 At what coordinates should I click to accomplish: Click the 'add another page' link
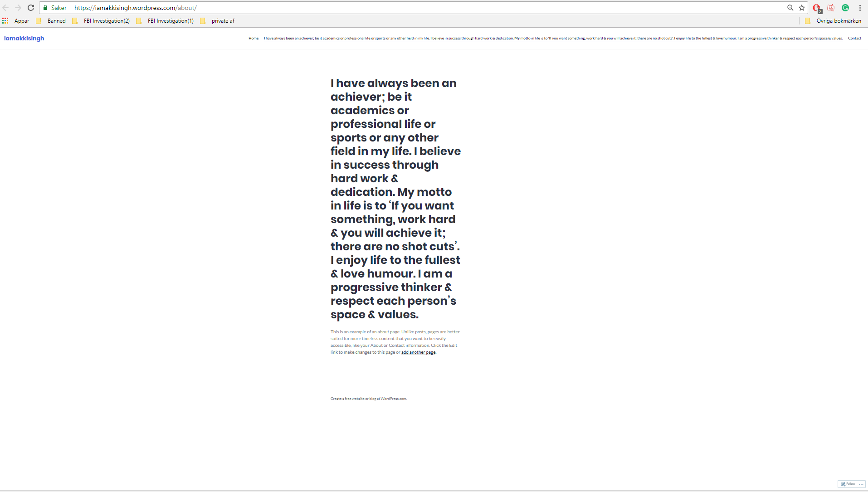click(418, 352)
